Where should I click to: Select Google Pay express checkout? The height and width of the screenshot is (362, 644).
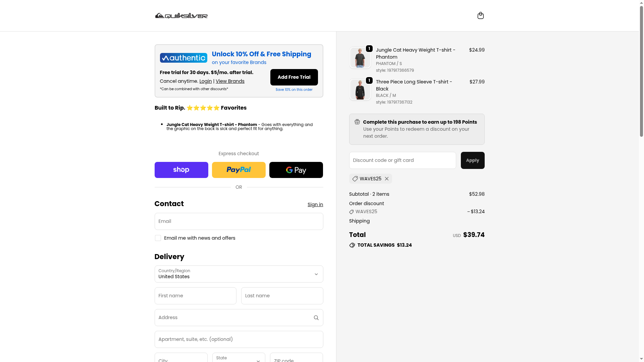pos(296,170)
